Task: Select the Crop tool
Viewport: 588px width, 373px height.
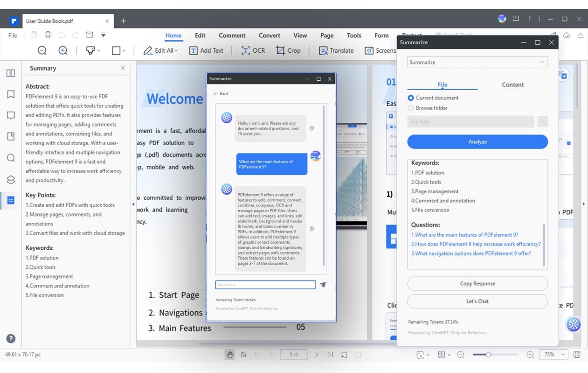Action: pyautogui.click(x=288, y=50)
